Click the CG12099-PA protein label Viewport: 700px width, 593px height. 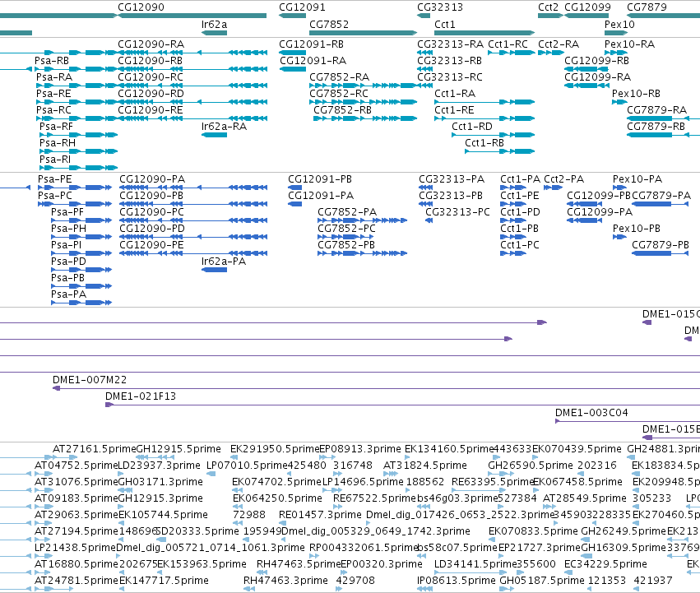600,211
